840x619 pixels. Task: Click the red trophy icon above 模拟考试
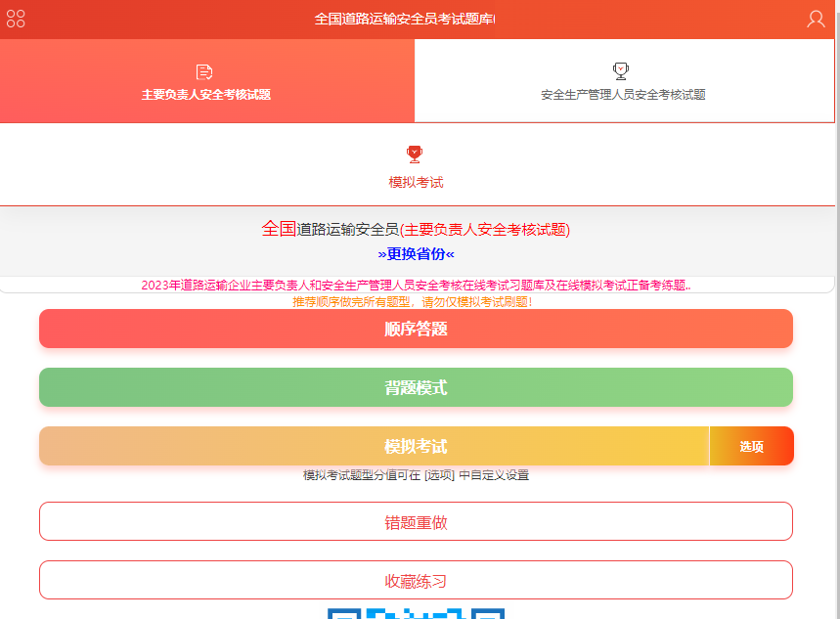pos(415,155)
